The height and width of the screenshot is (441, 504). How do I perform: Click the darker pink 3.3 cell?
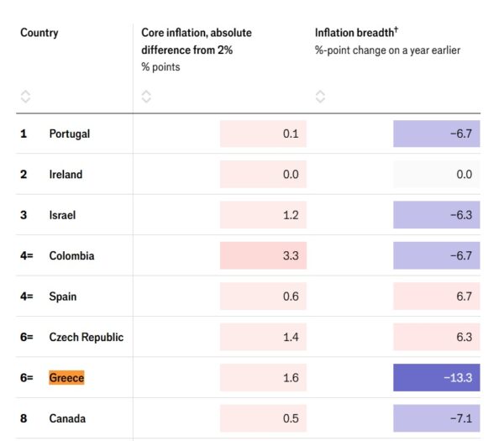pos(263,255)
